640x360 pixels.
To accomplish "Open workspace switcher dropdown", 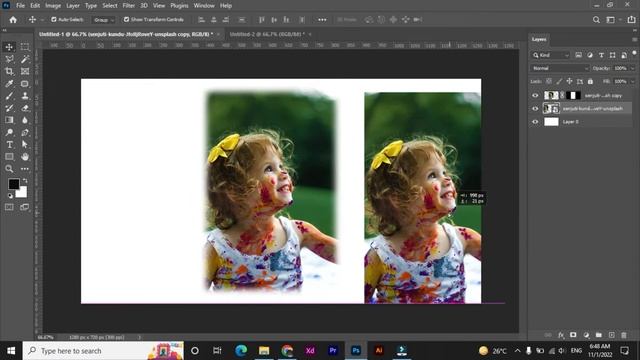I will [x=613, y=20].
